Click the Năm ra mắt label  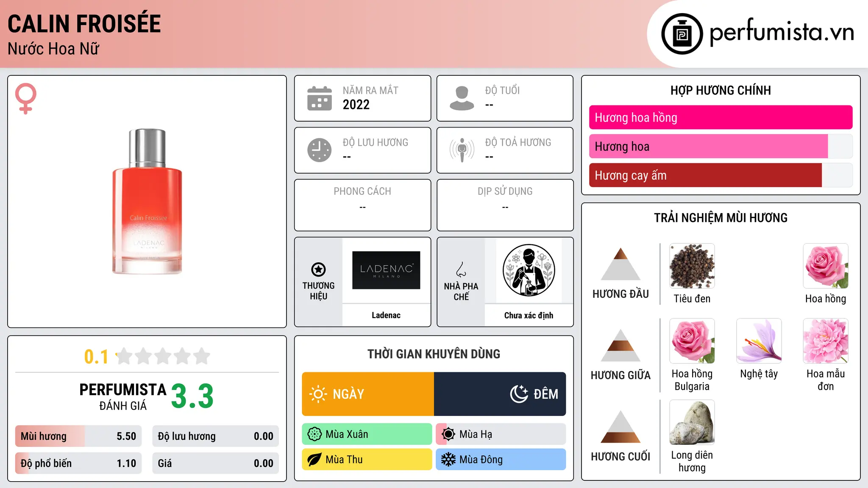pyautogui.click(x=370, y=90)
